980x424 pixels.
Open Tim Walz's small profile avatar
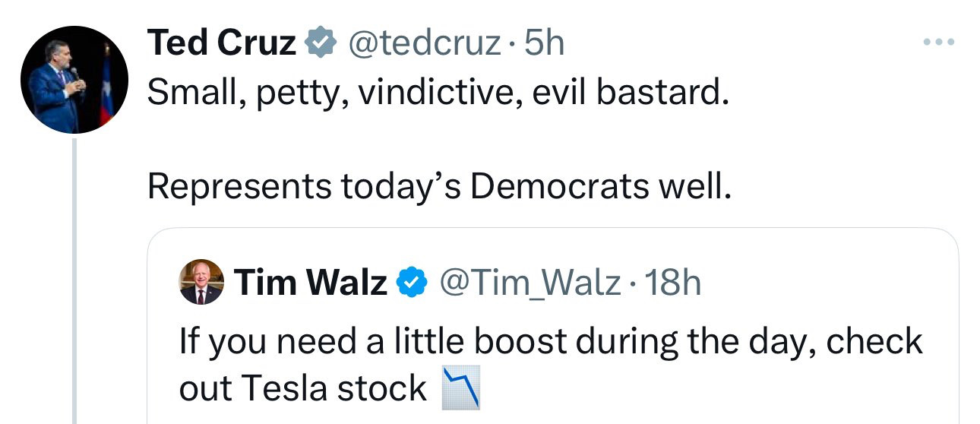coord(201,282)
